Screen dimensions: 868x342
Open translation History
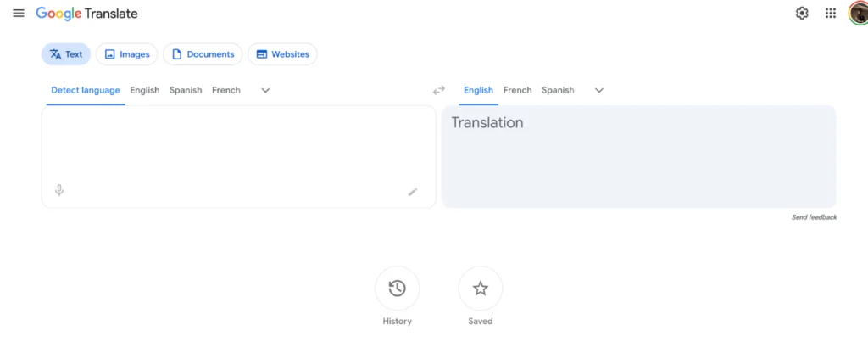click(x=398, y=289)
